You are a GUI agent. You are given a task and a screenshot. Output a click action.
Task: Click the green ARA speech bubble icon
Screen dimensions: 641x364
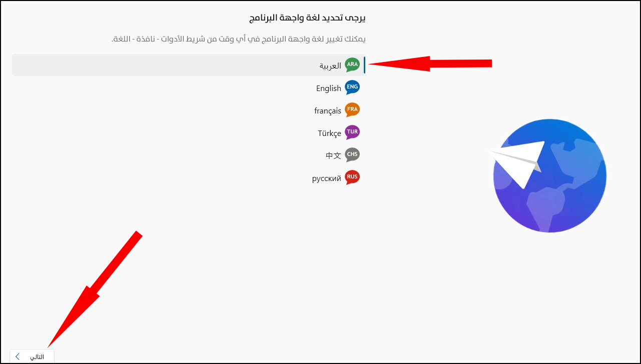pyautogui.click(x=352, y=65)
